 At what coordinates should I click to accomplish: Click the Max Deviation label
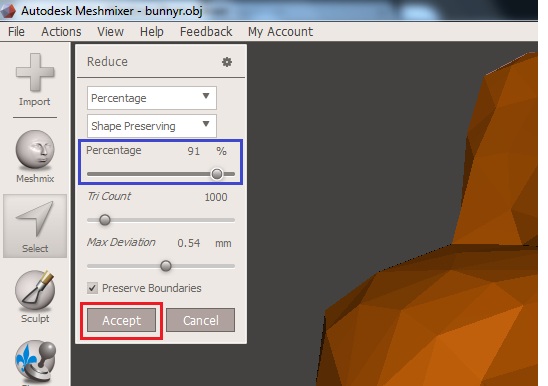point(121,242)
